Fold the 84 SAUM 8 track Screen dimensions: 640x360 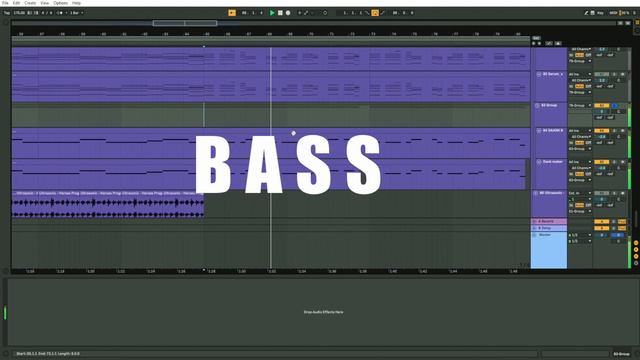pos(539,131)
